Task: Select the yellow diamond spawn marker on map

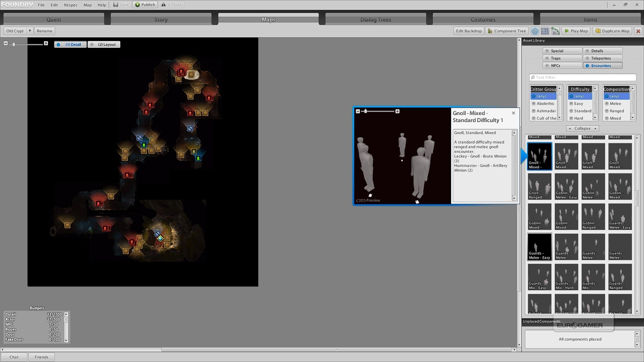Action: coord(160,239)
